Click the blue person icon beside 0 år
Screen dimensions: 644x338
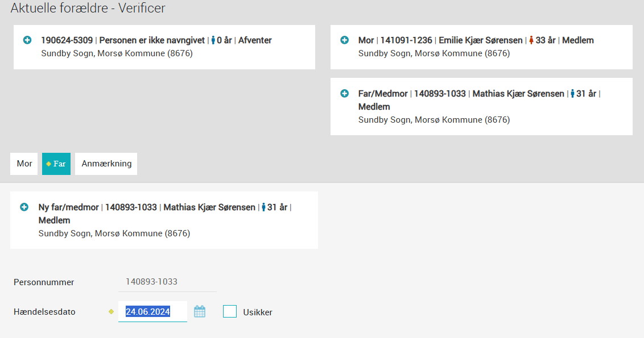coord(213,40)
